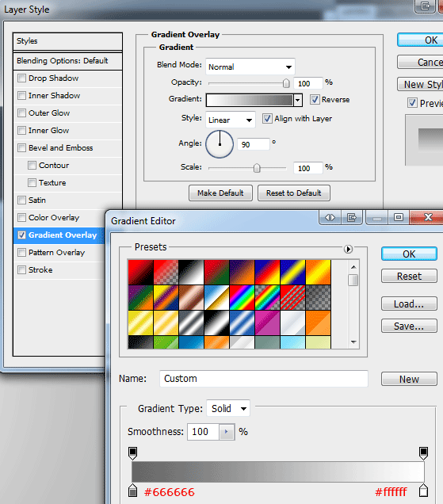Select the yellow-violet-orange-blue gradient preset
This screenshot has height=504, width=443.
(x=166, y=298)
